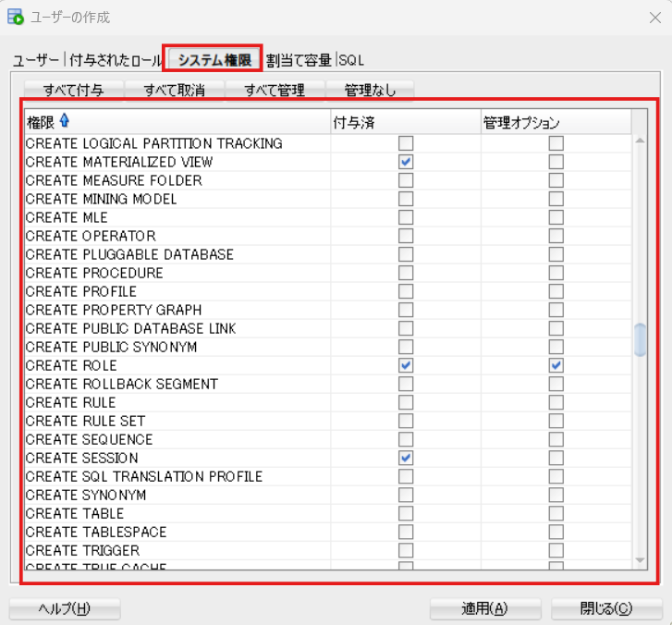Image resolution: width=672 pixels, height=625 pixels.
Task: Uncheck granted for CREATE SESSION
Action: pyautogui.click(x=406, y=459)
